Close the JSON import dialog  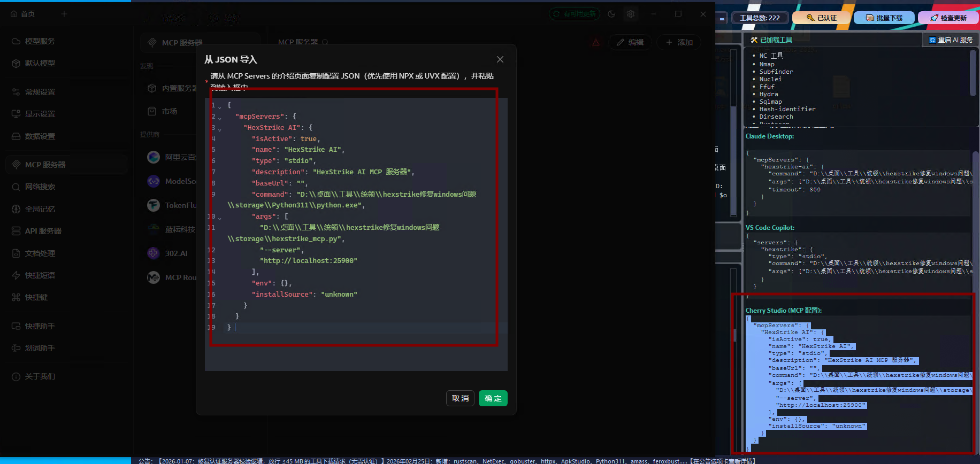coord(500,59)
